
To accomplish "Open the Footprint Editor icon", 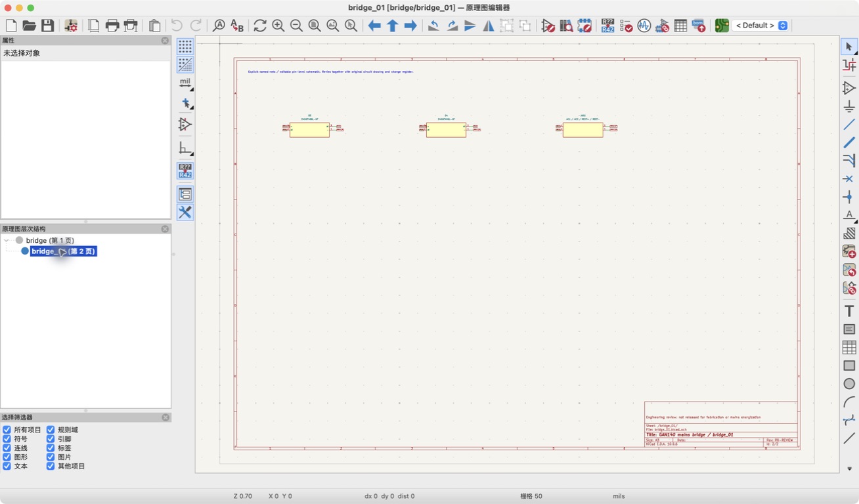I will 584,26.
